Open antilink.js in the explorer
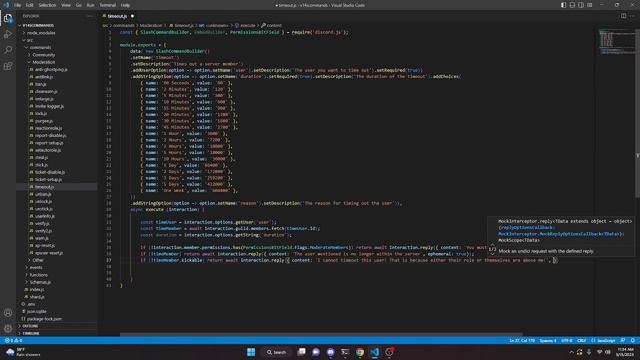The width and height of the screenshot is (640, 360). pyautogui.click(x=43, y=77)
